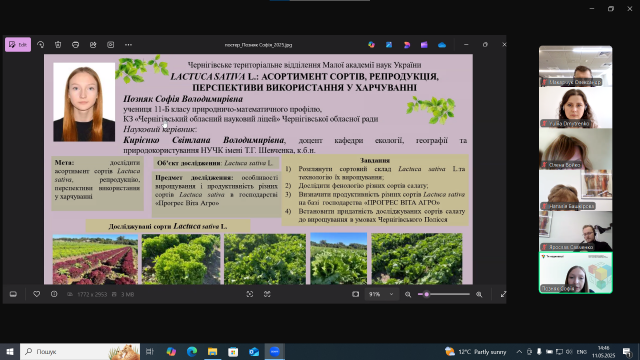Viewport: 640px width, 360px height.
Task: Select Позняк Софія participant video thumbnail
Action: point(576,273)
